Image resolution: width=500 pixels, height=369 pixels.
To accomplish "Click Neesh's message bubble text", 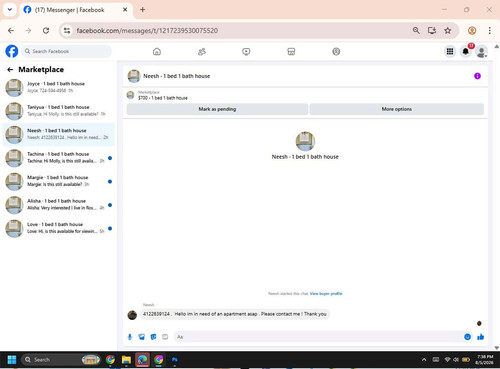I will [x=235, y=314].
